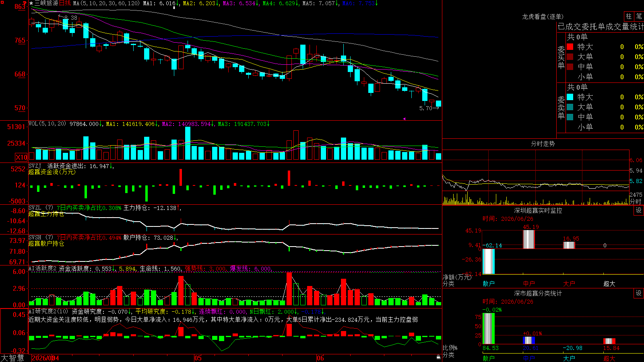Image resolution: width=644 pixels, height=362 pixels.
Task: Click the red 特大 buy order swatch
Action: click(570, 47)
